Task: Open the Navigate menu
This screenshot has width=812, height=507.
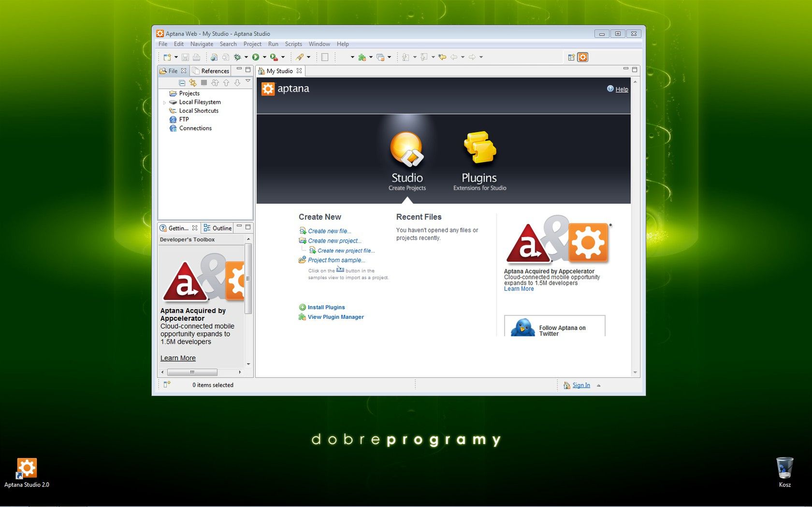Action: [x=202, y=44]
